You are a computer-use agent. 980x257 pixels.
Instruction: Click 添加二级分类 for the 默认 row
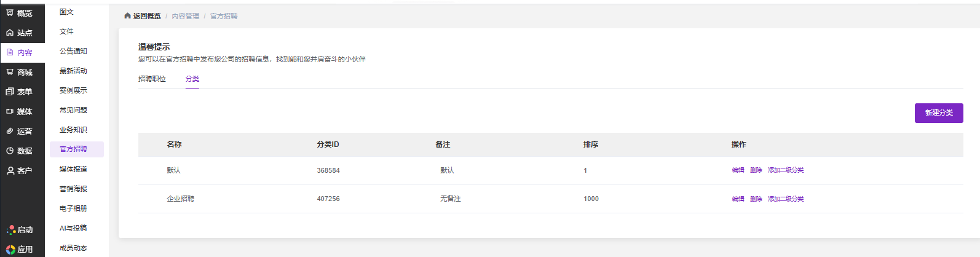[786, 170]
